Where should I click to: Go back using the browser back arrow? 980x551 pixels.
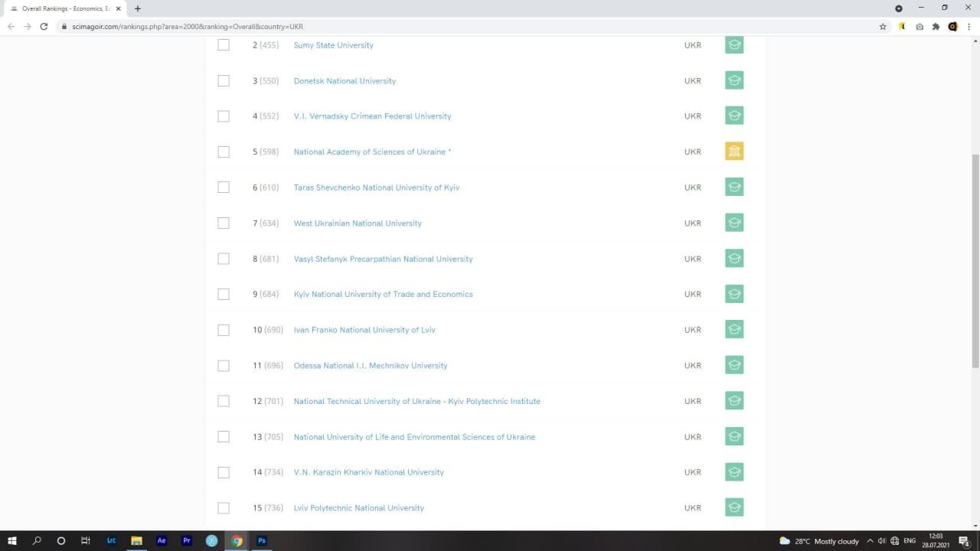(x=11, y=26)
